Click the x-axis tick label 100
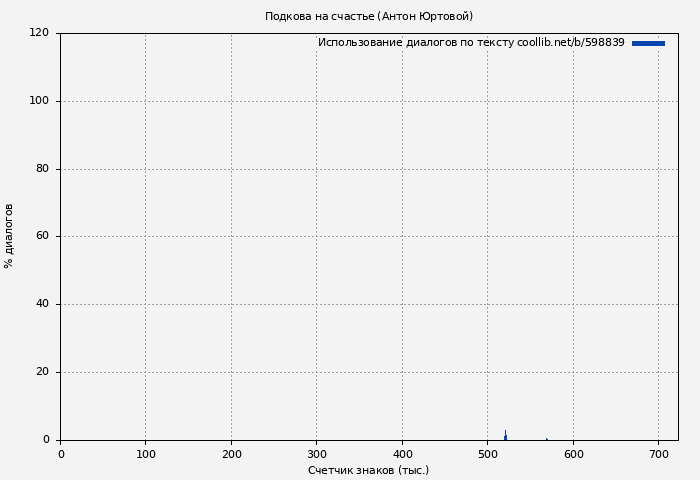 (x=145, y=454)
